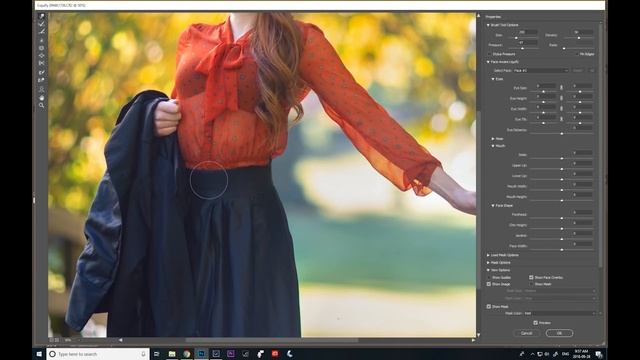This screenshot has width=640, height=360.
Task: Collapse the Brush Tool Options section
Action: (488, 25)
